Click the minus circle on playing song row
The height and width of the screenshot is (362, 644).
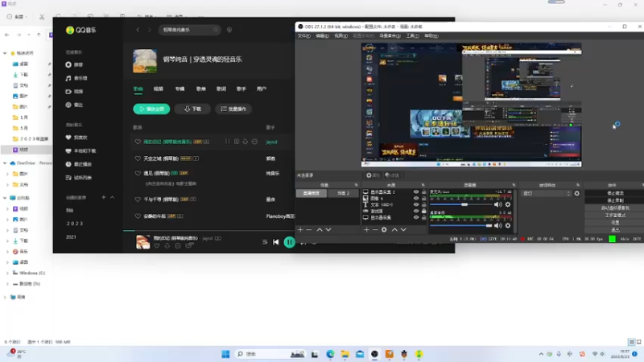point(254,142)
